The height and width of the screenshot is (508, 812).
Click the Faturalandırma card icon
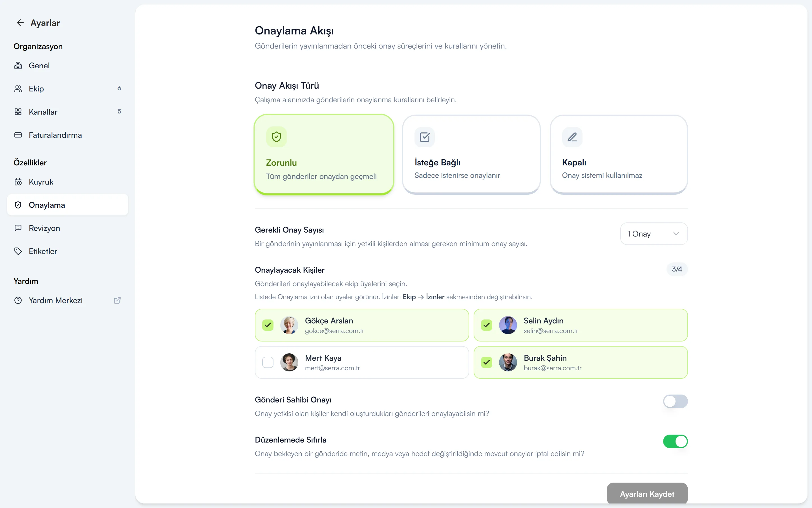pyautogui.click(x=18, y=135)
